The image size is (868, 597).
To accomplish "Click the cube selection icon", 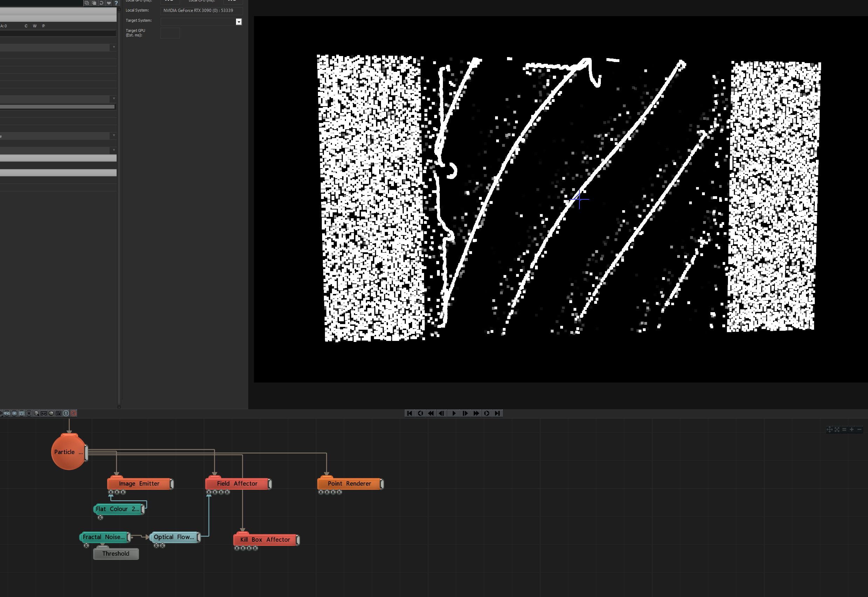I will 36,413.
